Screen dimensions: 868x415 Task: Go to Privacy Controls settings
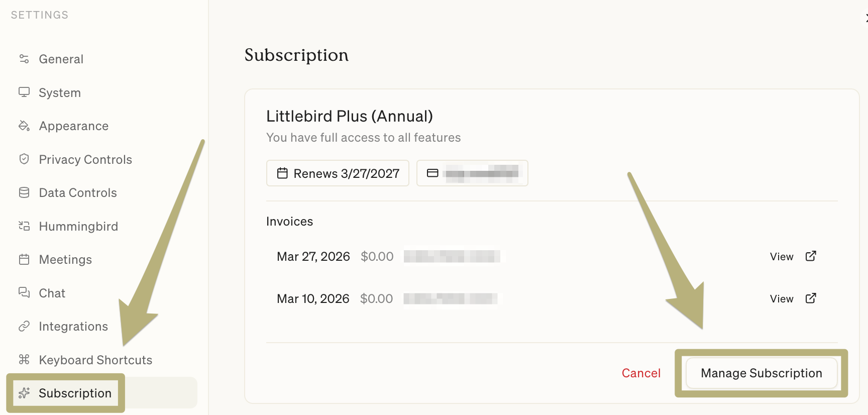(85, 160)
